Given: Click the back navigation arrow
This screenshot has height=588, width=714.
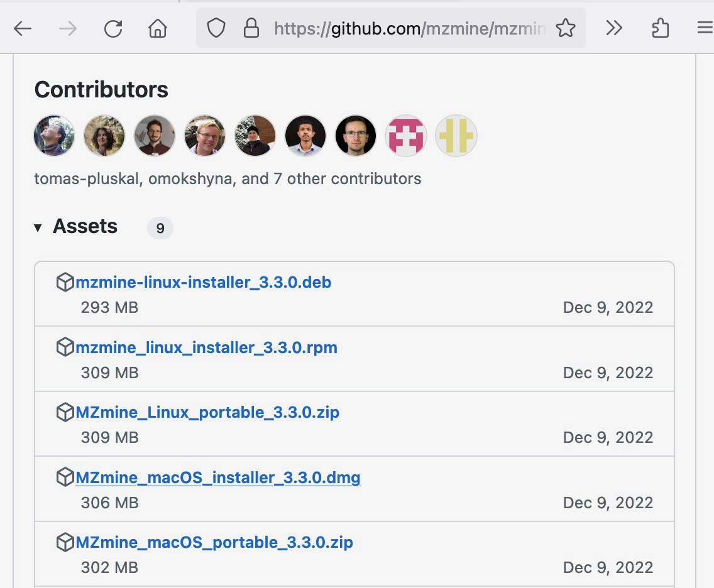Looking at the screenshot, I should click(x=23, y=28).
